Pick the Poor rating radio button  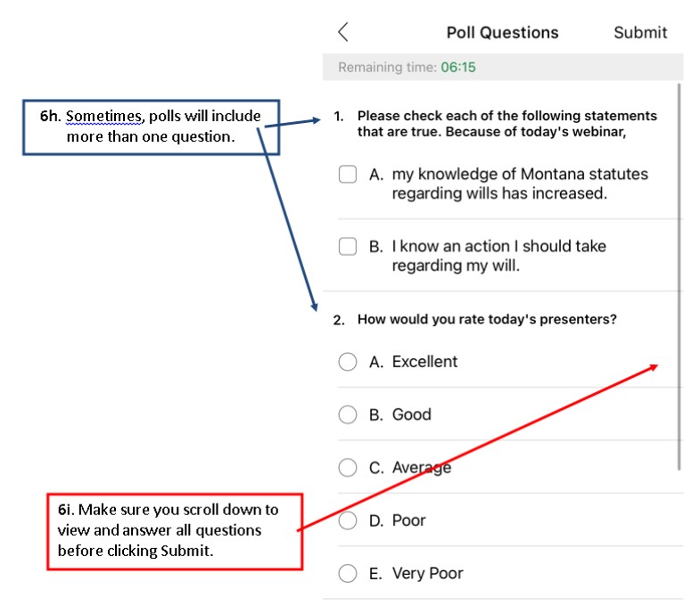[347, 520]
